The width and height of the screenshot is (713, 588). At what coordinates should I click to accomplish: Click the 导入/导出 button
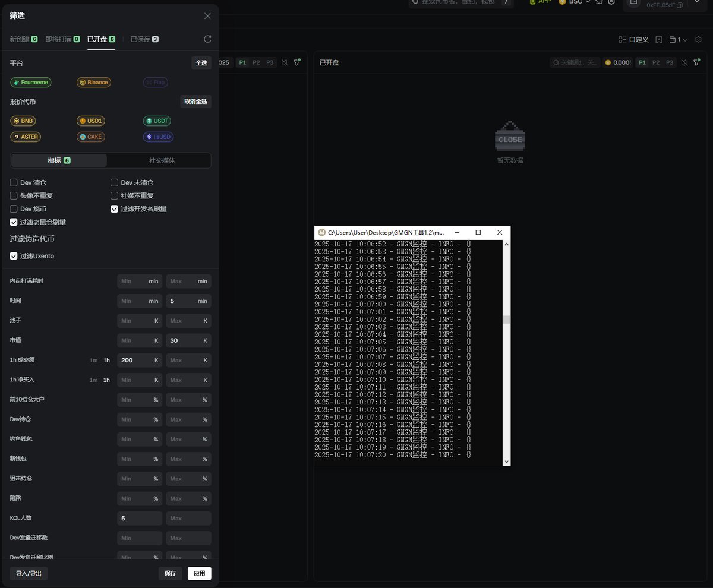coord(29,573)
